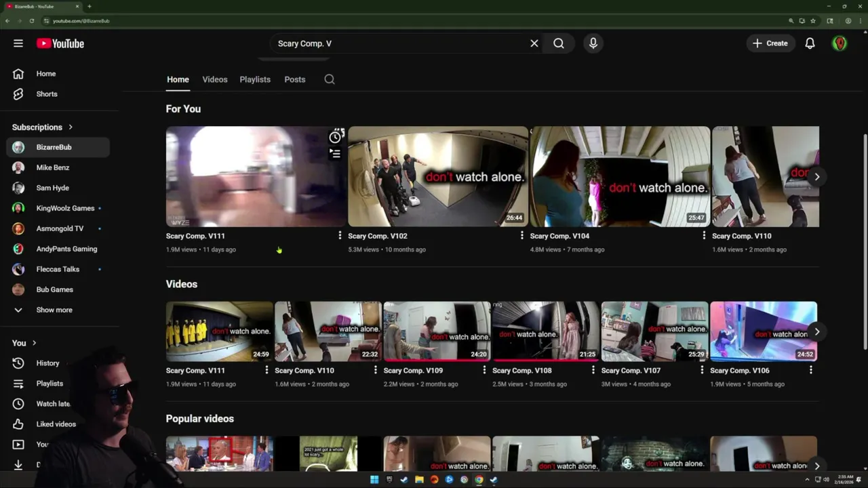Expand Show more subscriptions
Viewport: 868px width, 488px height.
point(58,310)
